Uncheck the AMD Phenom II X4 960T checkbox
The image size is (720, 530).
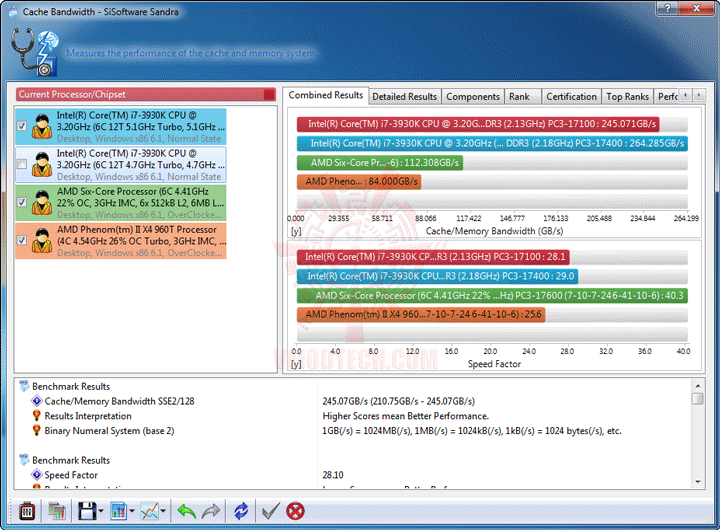22,240
